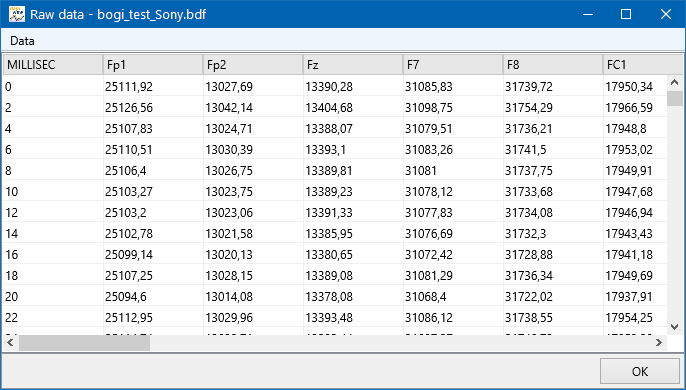Screen dimensions: 686x390
Task: Select FC1 cell 17950,34
Action: tap(635, 87)
